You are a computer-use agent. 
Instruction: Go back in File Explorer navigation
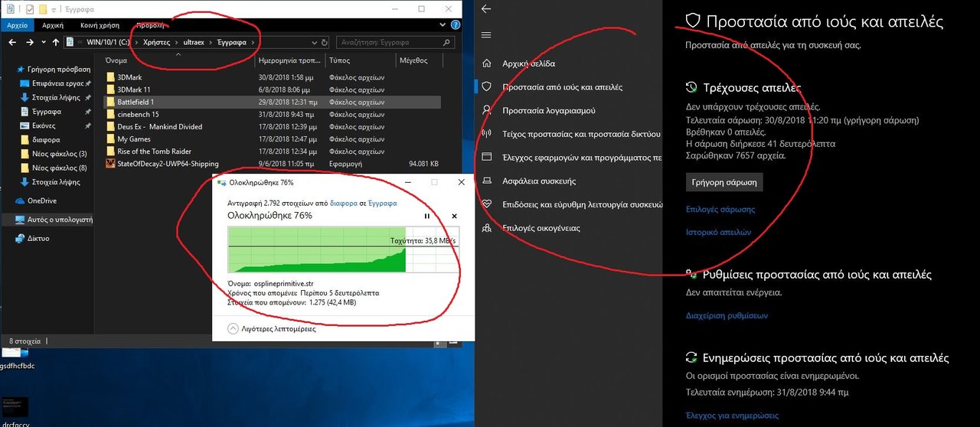coord(11,42)
